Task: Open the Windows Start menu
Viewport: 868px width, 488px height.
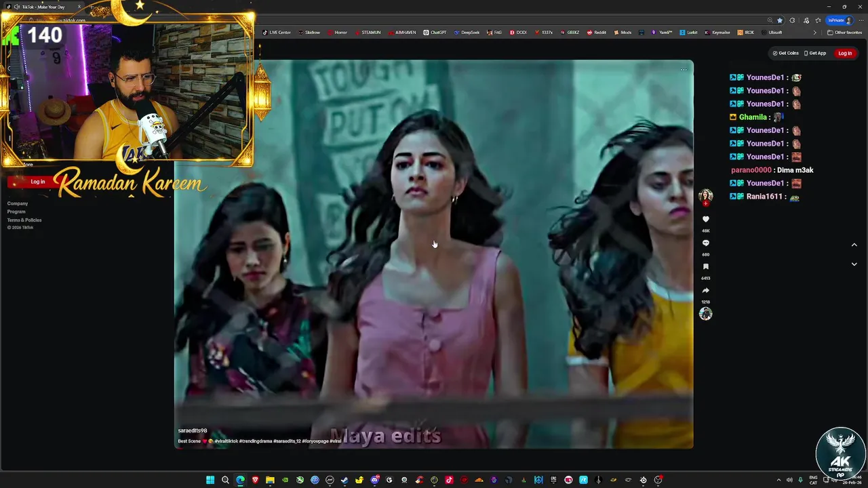Action: (210, 480)
